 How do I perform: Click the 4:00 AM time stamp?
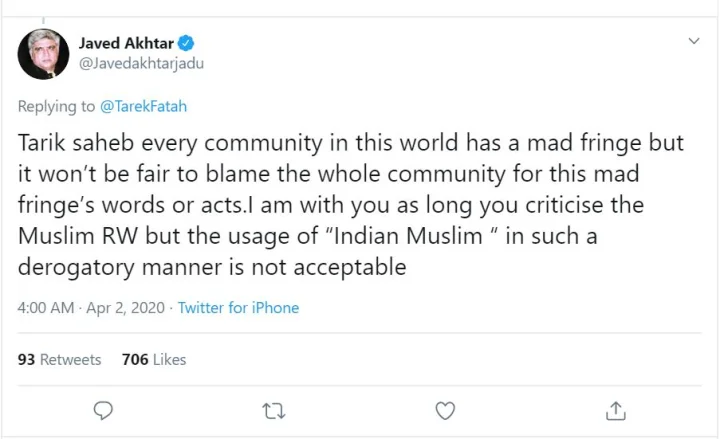click(46, 308)
